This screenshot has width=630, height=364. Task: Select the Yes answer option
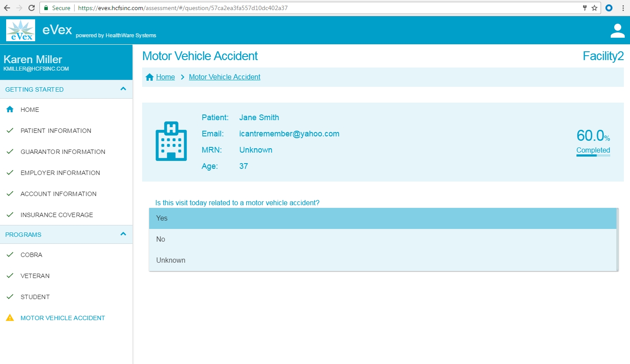tap(383, 218)
